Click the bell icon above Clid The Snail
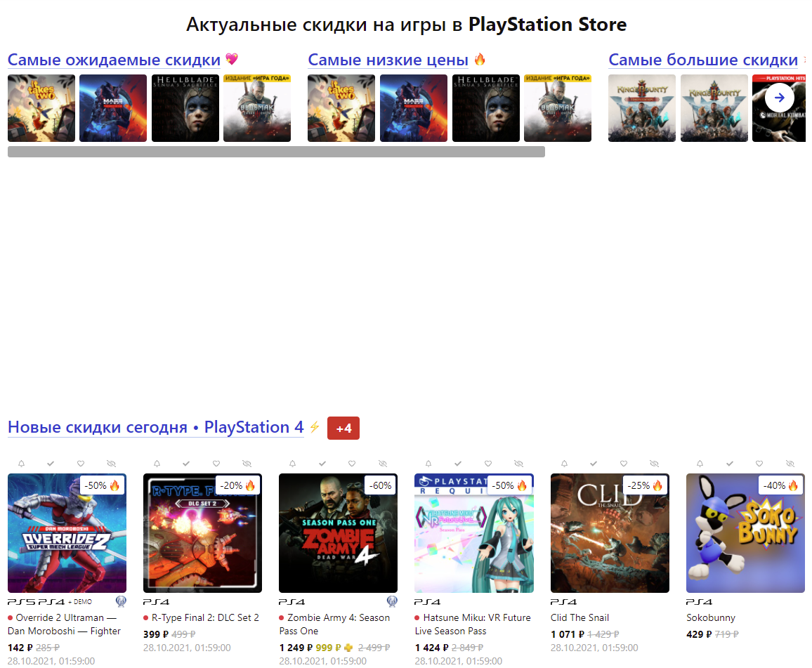Image resolution: width=812 pixels, height=668 pixels. [x=563, y=464]
